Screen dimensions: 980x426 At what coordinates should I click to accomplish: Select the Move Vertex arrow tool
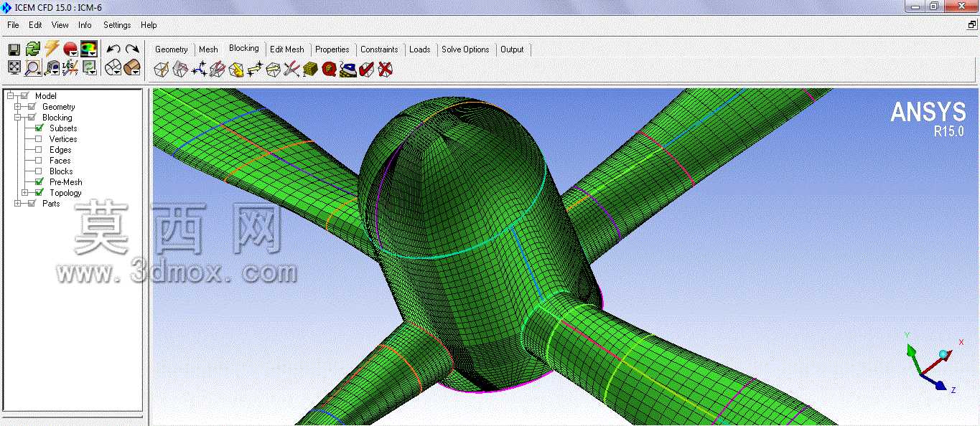coord(255,70)
